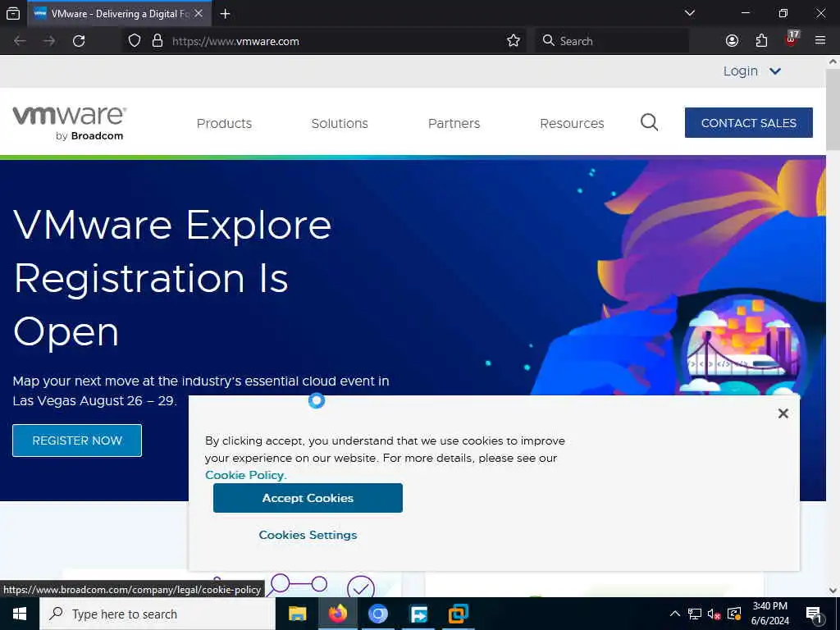The height and width of the screenshot is (630, 840).
Task: Expand the Login dropdown
Action: (x=752, y=71)
